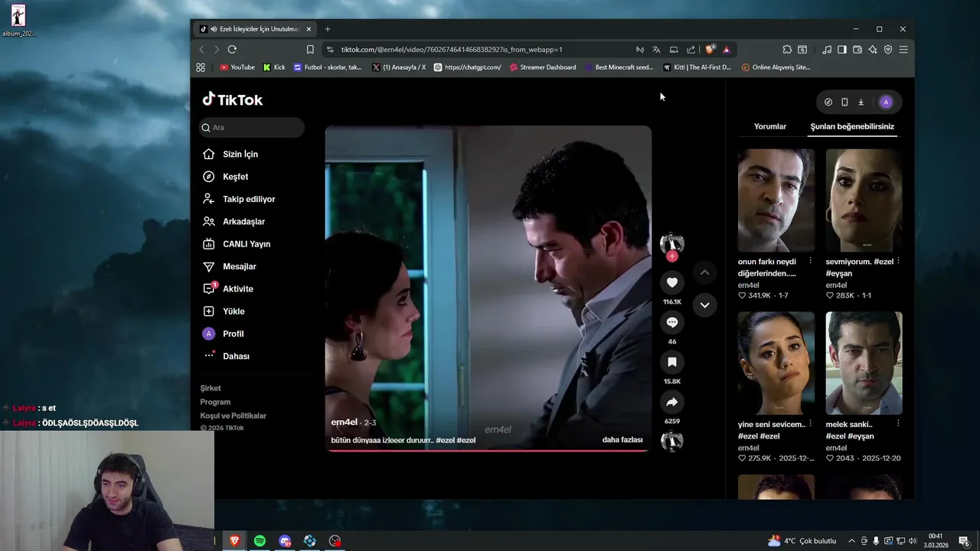Open Brave Wallet icon
This screenshot has height=551, width=980.
pyautogui.click(x=857, y=50)
